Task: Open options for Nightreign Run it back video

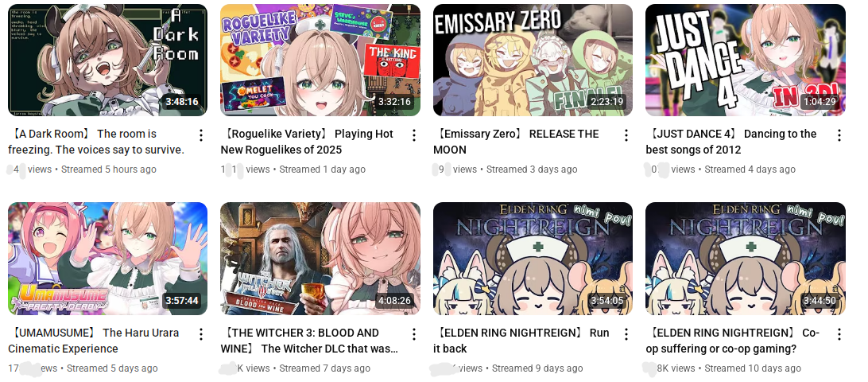Action: coord(626,333)
